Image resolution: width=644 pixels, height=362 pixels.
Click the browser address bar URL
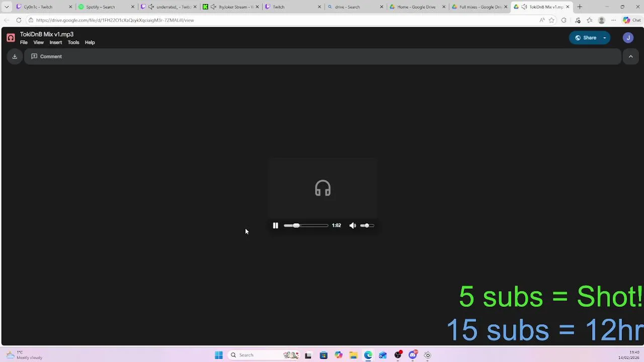point(115,20)
